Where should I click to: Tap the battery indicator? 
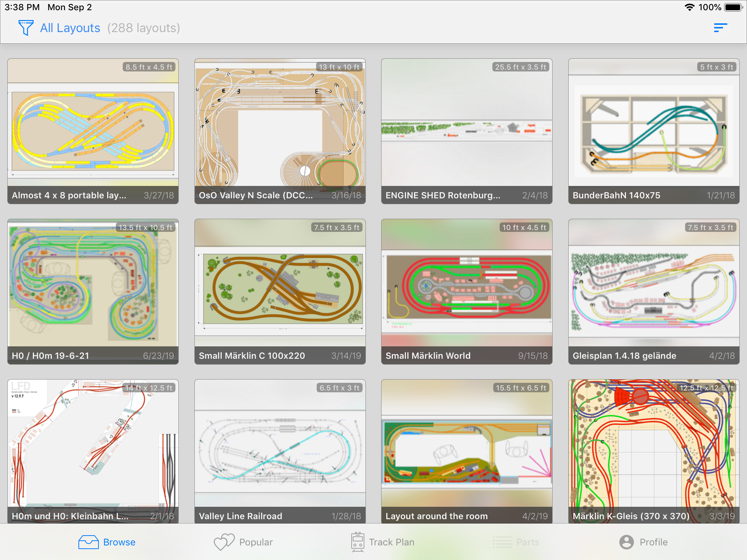733,7
